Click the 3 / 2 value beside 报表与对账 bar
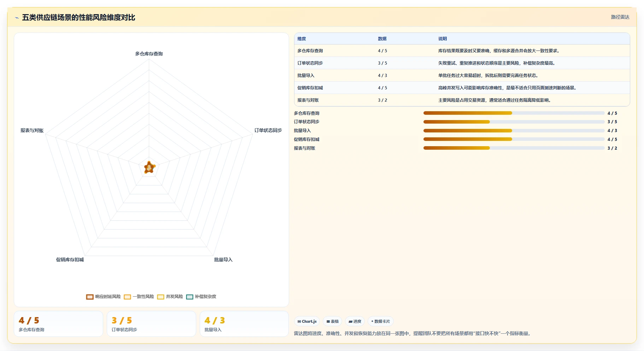Screen dimensions: 644x351 click(x=612, y=148)
